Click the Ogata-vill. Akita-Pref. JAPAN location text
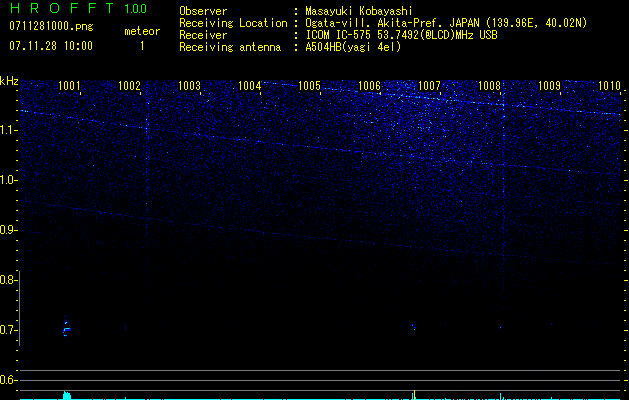This screenshot has height=400, width=629. click(x=446, y=23)
